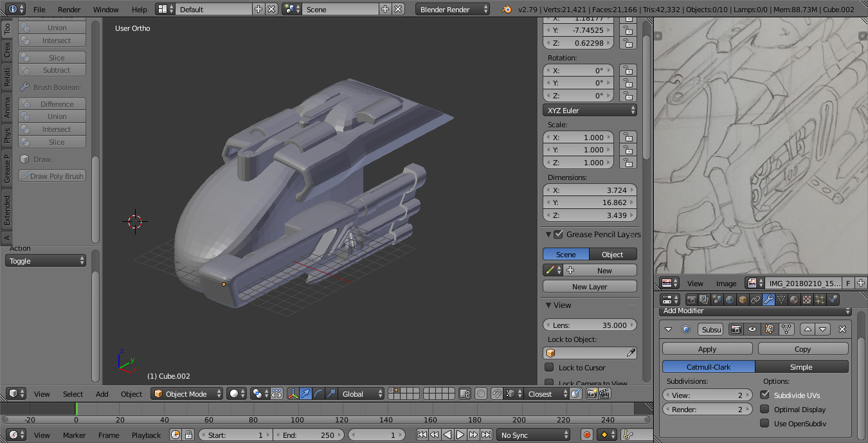Add a new scene with plus icon
This screenshot has width=868, height=443.
[385, 9]
